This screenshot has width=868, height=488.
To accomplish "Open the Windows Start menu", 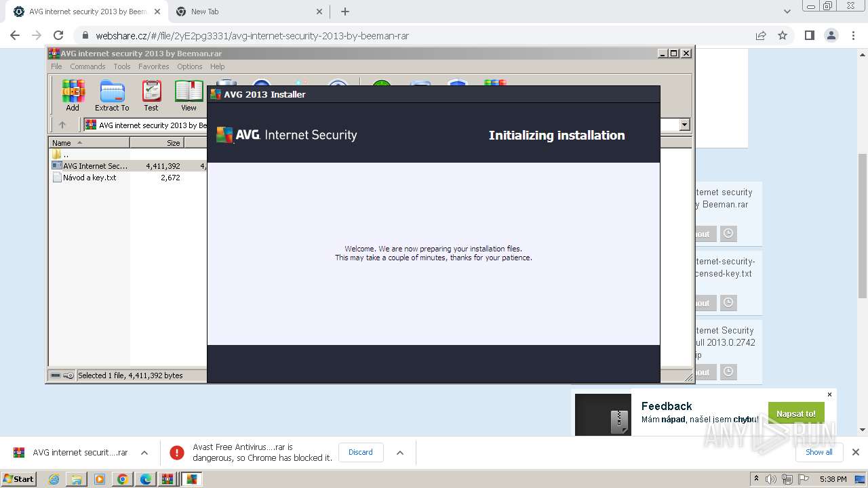I will (19, 479).
